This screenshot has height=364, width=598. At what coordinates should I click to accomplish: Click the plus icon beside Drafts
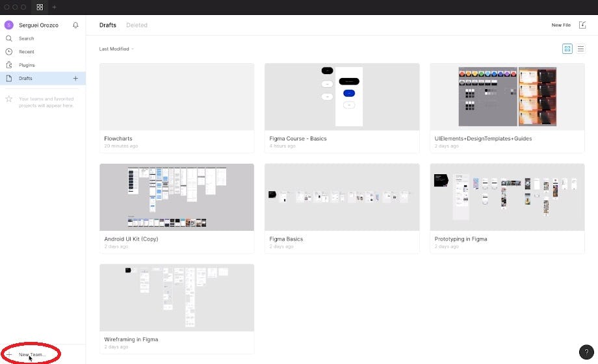click(x=75, y=79)
